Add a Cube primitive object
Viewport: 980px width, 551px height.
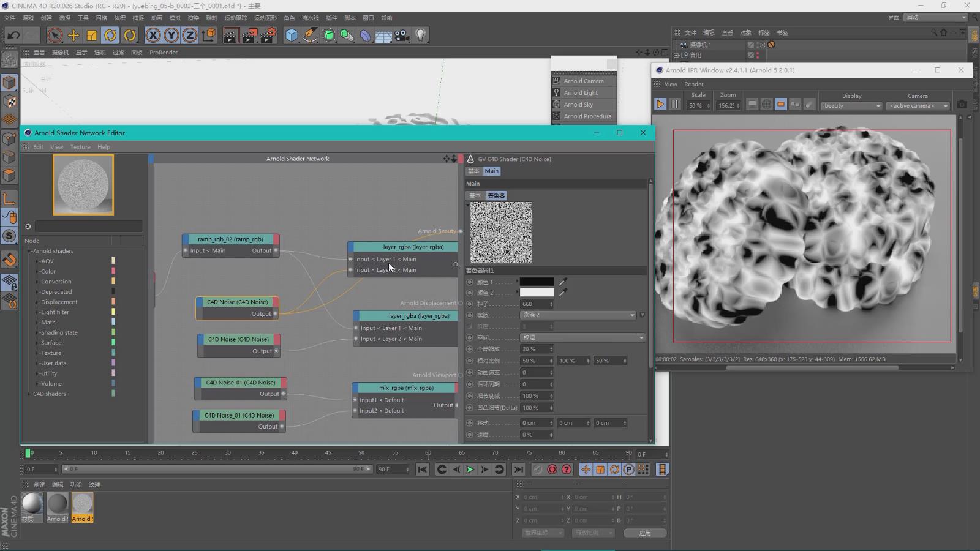[292, 36]
